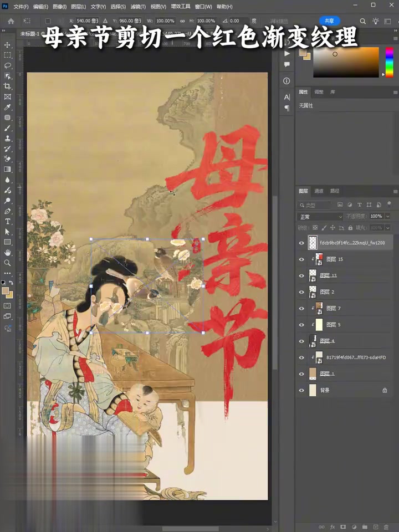Open the opacity 不透明度 dropdown arrow

coord(388,216)
